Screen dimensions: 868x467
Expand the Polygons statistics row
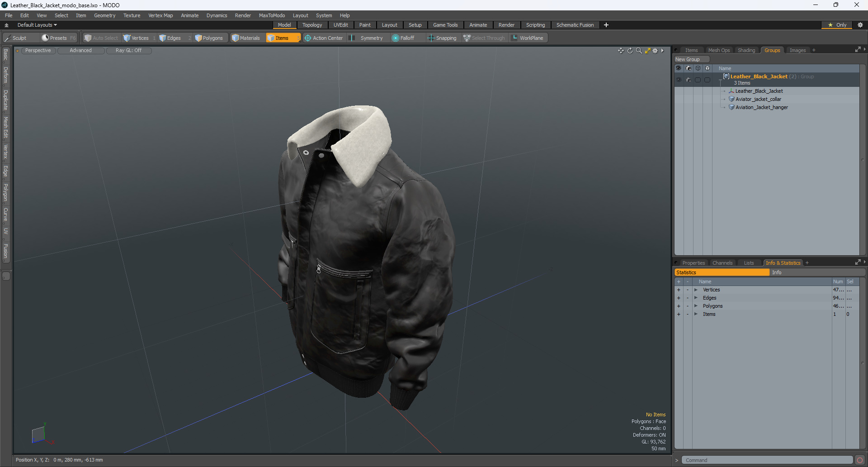coord(696,306)
